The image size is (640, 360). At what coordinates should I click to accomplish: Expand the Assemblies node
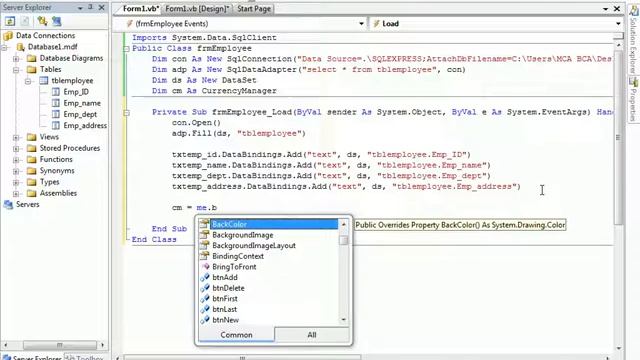(x=16, y=193)
